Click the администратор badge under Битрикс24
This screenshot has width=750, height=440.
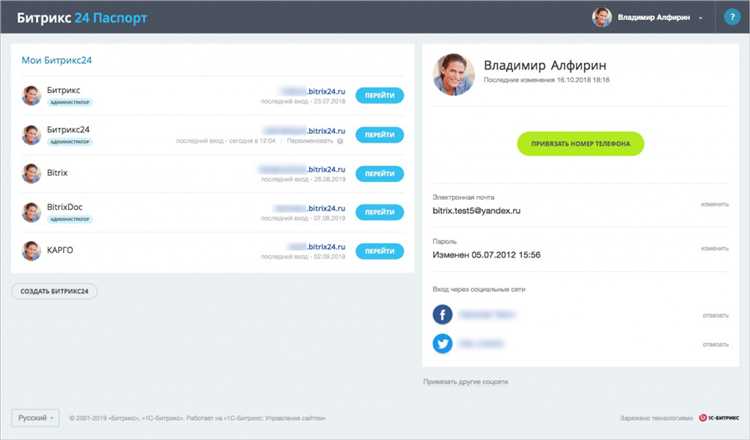pyautogui.click(x=70, y=142)
